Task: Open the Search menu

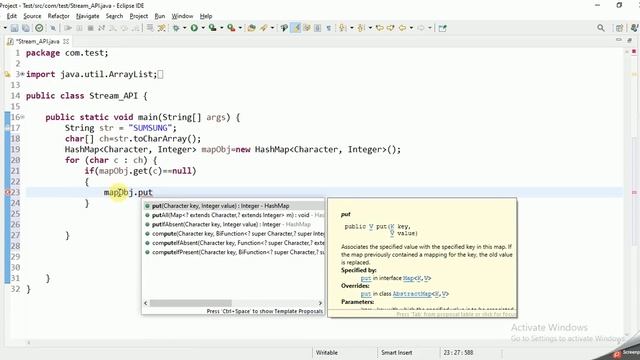Action: 114,16
